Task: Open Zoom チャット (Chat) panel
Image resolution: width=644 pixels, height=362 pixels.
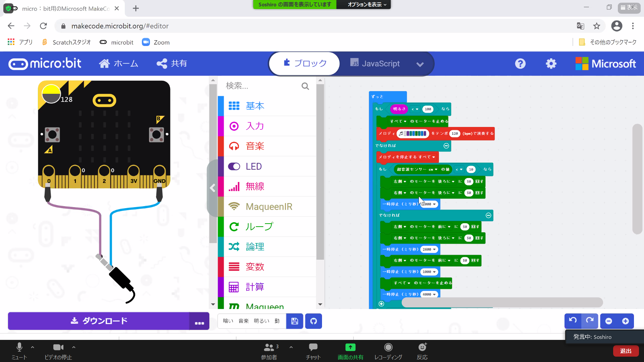Action: 313,351
